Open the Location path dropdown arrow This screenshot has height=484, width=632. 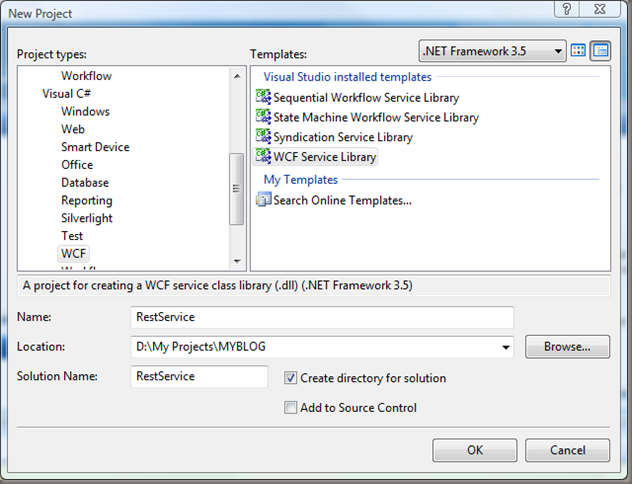point(505,347)
